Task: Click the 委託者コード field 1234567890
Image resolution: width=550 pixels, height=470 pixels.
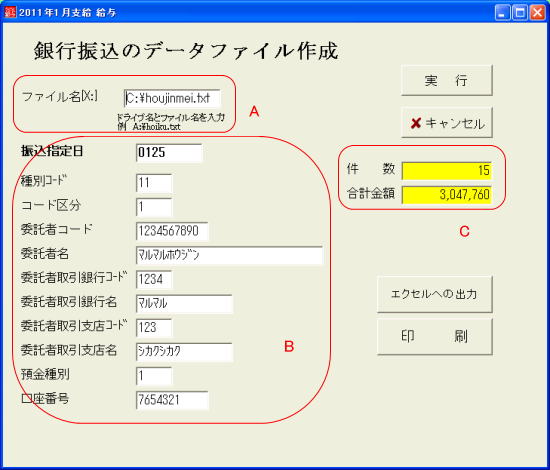Action: (x=172, y=231)
